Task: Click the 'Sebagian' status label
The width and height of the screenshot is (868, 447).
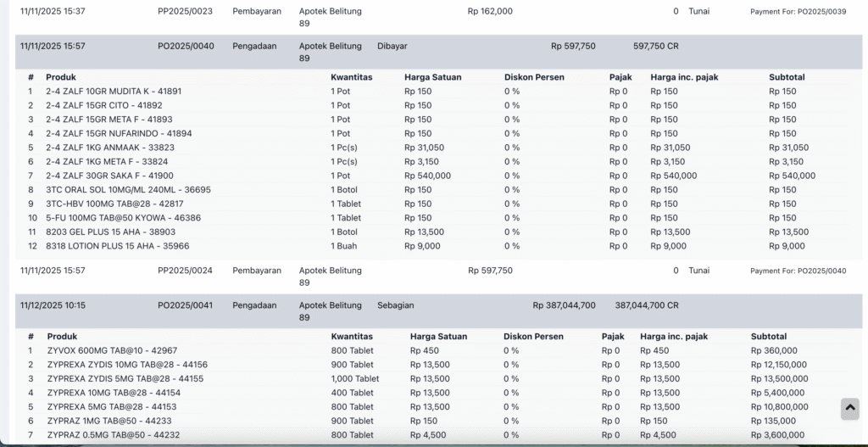Action: [395, 305]
